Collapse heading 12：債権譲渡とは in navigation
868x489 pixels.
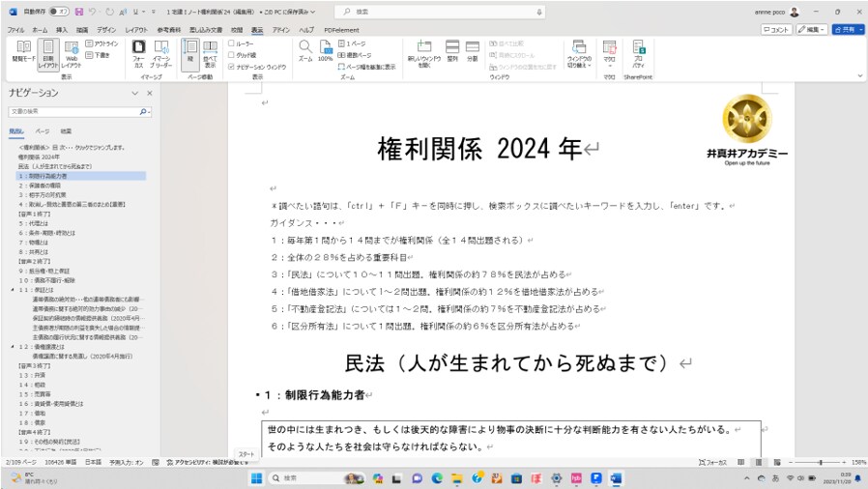13,347
